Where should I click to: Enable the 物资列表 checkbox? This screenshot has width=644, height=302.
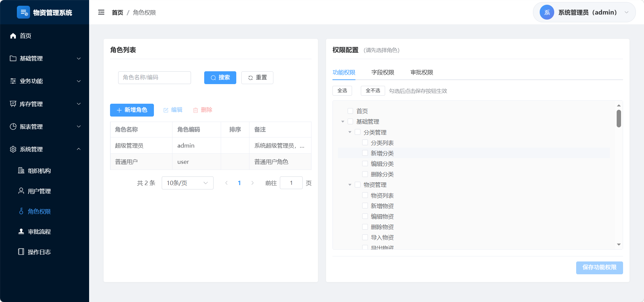pos(365,195)
